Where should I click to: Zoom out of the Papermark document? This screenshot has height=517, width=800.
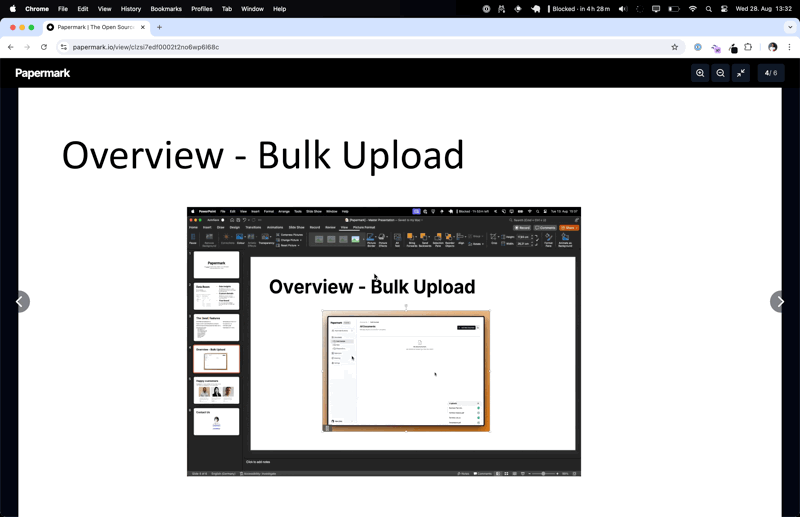click(x=720, y=73)
